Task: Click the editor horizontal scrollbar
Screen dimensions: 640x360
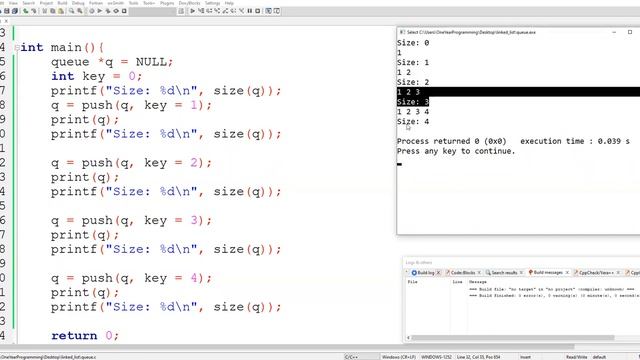Action: tap(286, 347)
